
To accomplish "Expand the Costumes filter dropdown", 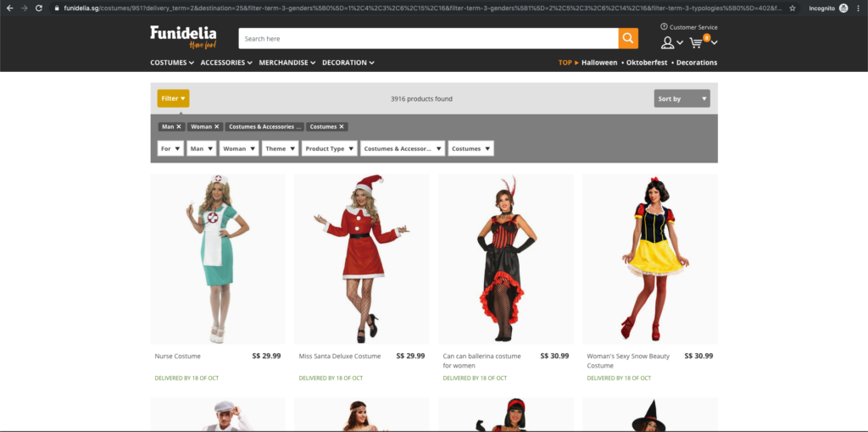I will 471,148.
